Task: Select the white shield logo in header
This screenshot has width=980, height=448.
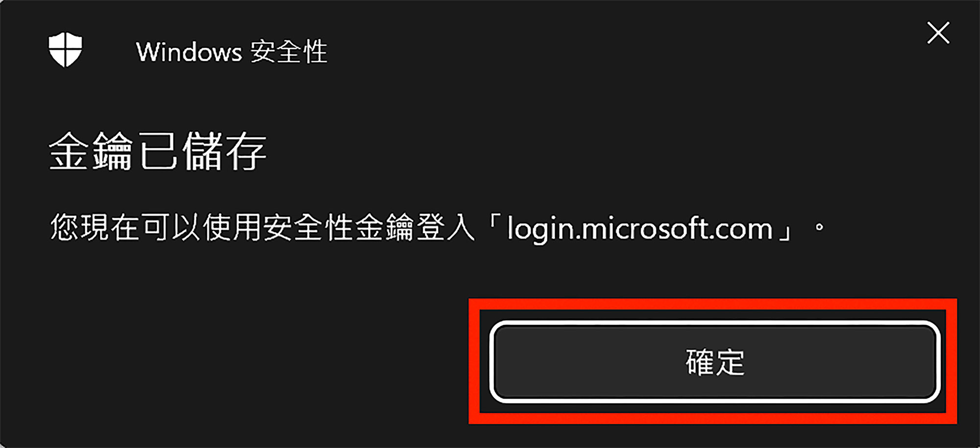Action: pyautogui.click(x=65, y=49)
